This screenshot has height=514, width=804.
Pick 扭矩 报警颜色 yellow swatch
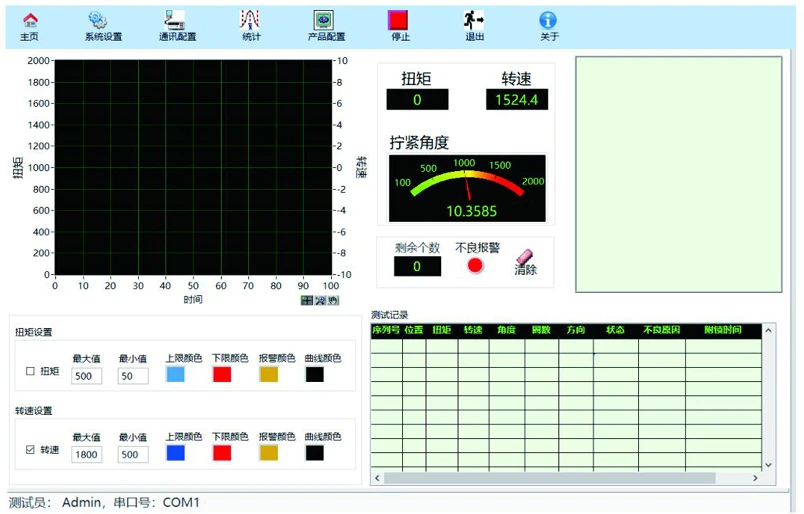click(x=269, y=374)
